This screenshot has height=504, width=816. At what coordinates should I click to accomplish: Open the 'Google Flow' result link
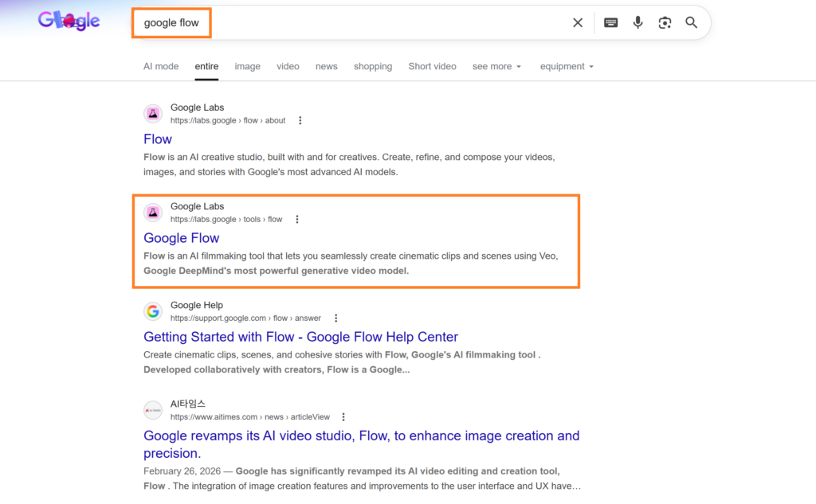tap(181, 238)
